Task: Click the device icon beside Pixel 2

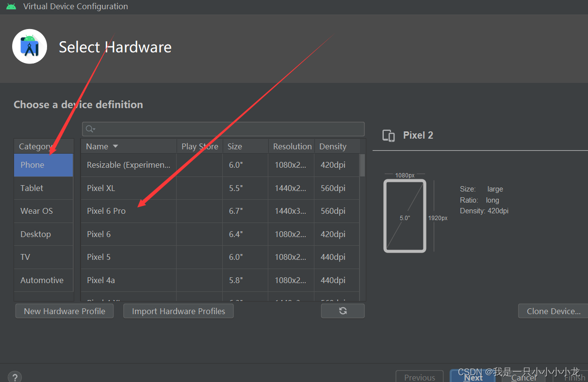Action: coord(389,136)
